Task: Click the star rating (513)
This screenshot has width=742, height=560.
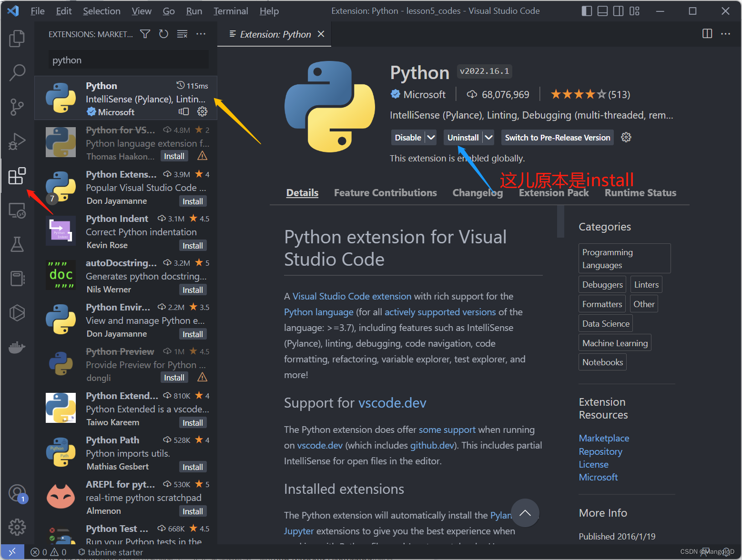Action: (x=590, y=94)
